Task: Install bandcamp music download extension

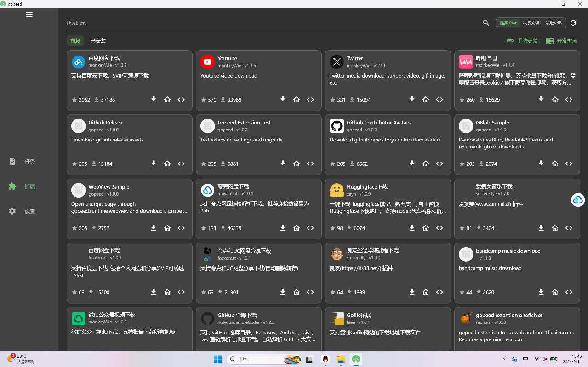Action: click(541, 292)
